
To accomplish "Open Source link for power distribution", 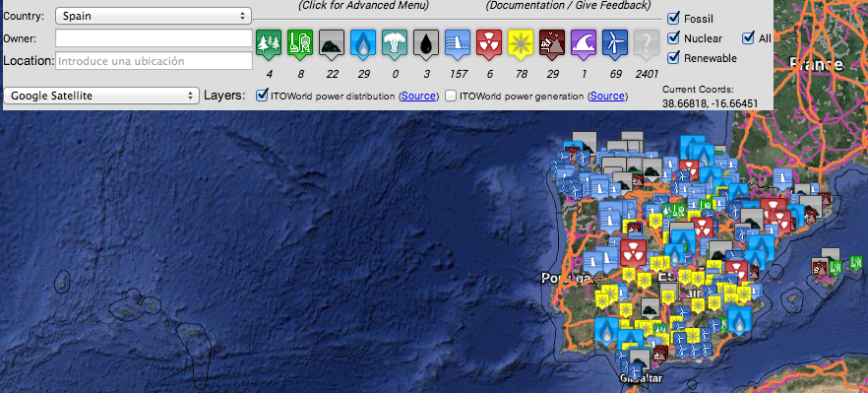I will [418, 96].
